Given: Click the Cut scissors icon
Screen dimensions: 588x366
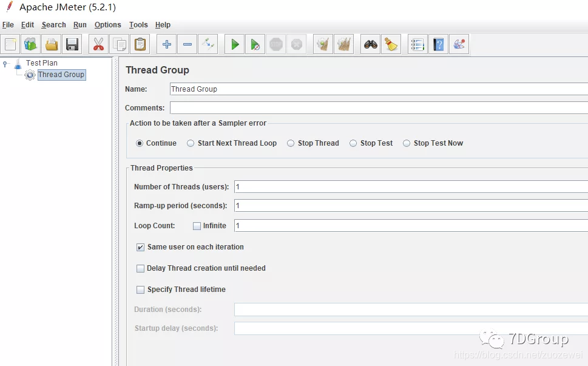Looking at the screenshot, I should click(99, 44).
